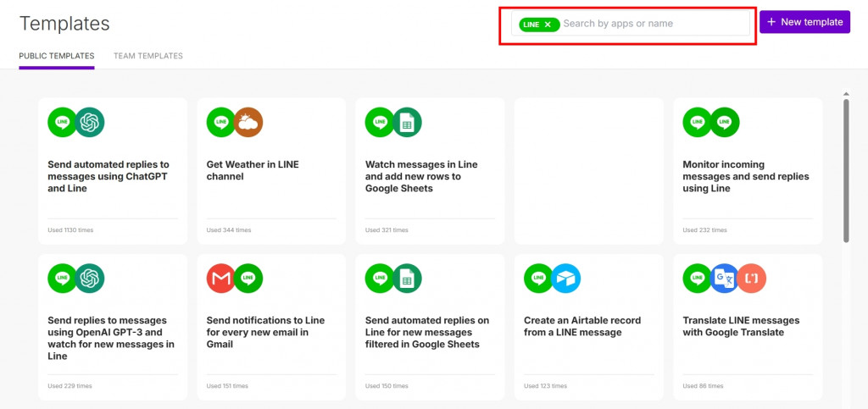The image size is (868, 409).
Task: Click the Google Translate icon on the Translate card
Action: (725, 278)
